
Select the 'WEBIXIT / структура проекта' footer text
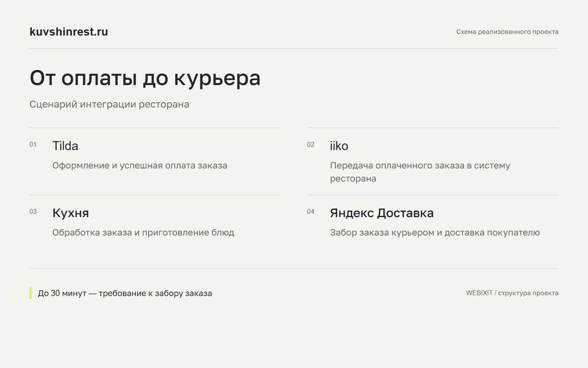[x=512, y=293]
